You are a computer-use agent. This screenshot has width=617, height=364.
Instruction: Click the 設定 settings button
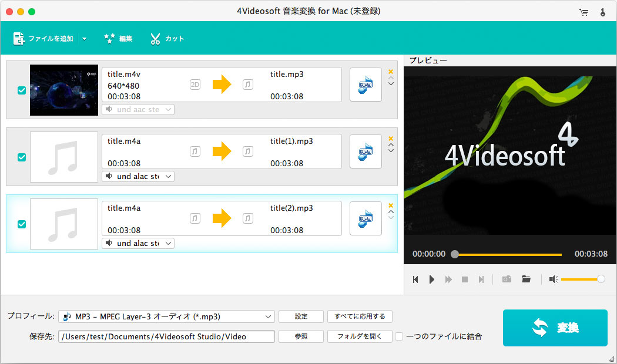click(x=301, y=316)
